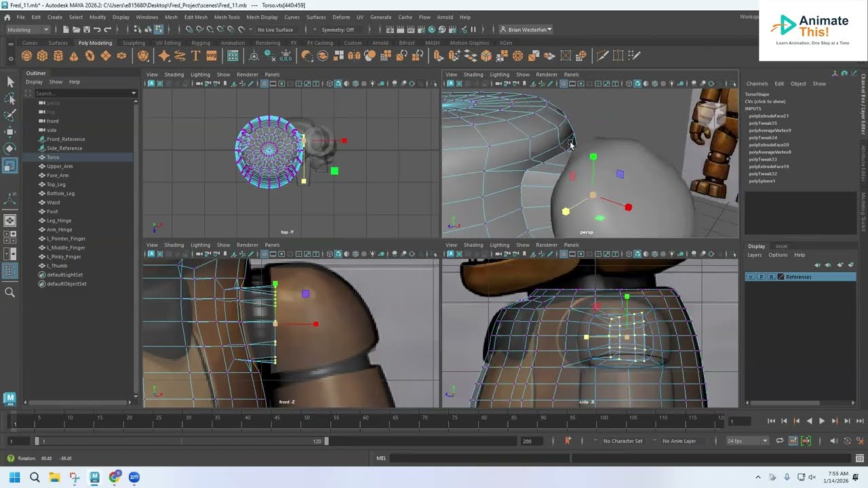
Task: Switch to the Anim tab in layer editor
Action: [x=781, y=246]
